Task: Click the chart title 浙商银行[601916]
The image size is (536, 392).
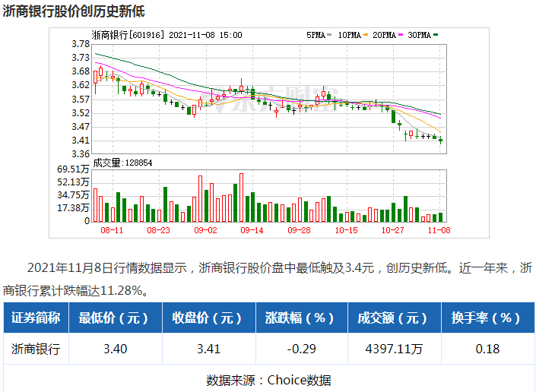Action: point(128,35)
